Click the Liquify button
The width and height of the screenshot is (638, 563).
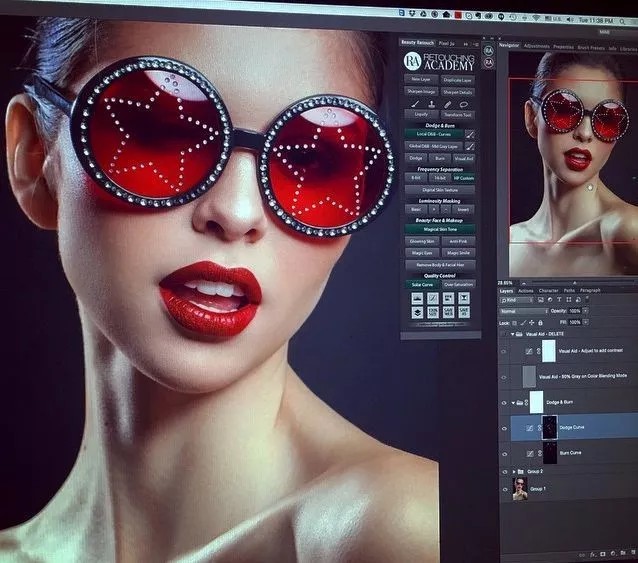pyautogui.click(x=422, y=115)
